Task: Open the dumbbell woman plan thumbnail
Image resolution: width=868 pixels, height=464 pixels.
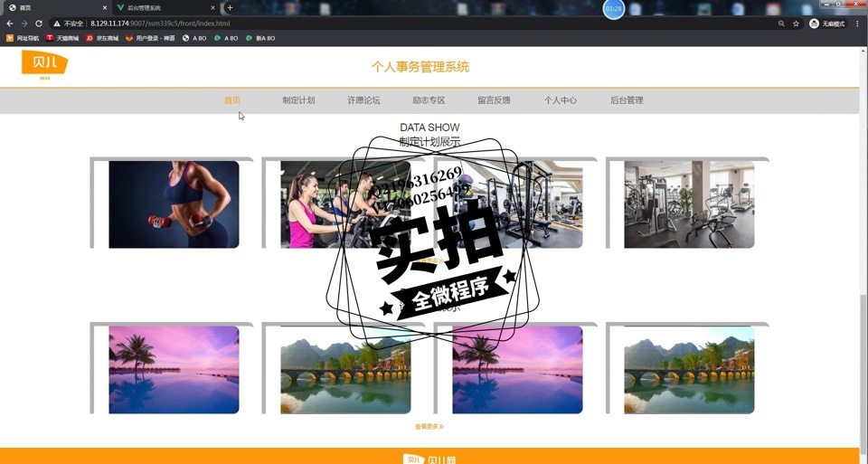Action: point(174,204)
